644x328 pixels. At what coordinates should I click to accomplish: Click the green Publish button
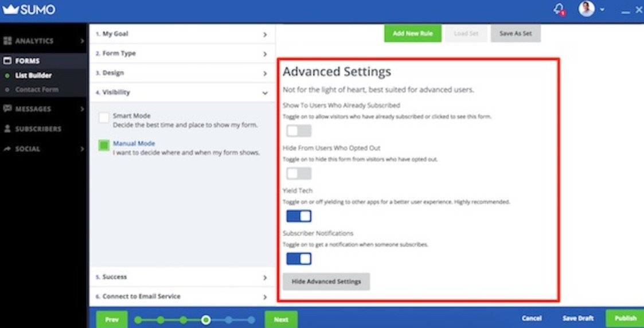625,318
